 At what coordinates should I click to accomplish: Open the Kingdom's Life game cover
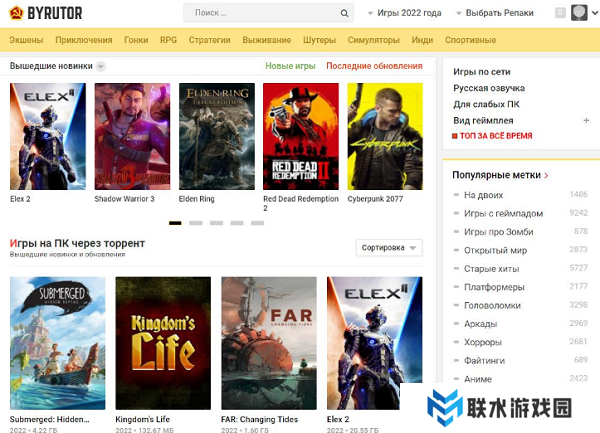point(163,343)
